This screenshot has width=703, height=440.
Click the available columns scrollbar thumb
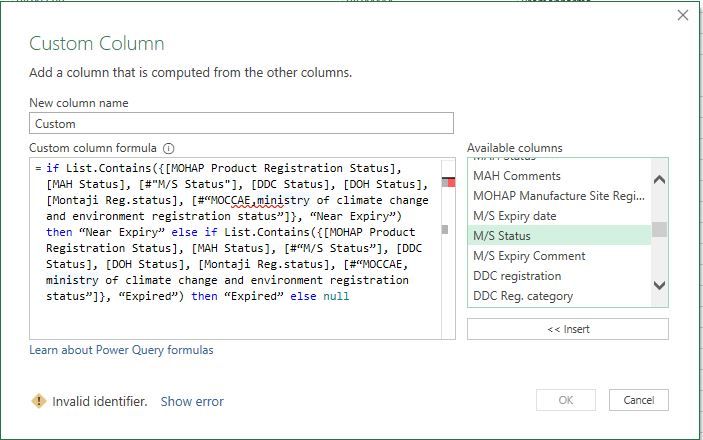pos(659,229)
